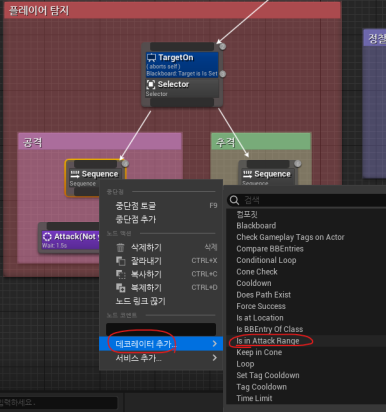Select 복사하기 menu entry
386x412 pixels.
pyautogui.click(x=161, y=274)
